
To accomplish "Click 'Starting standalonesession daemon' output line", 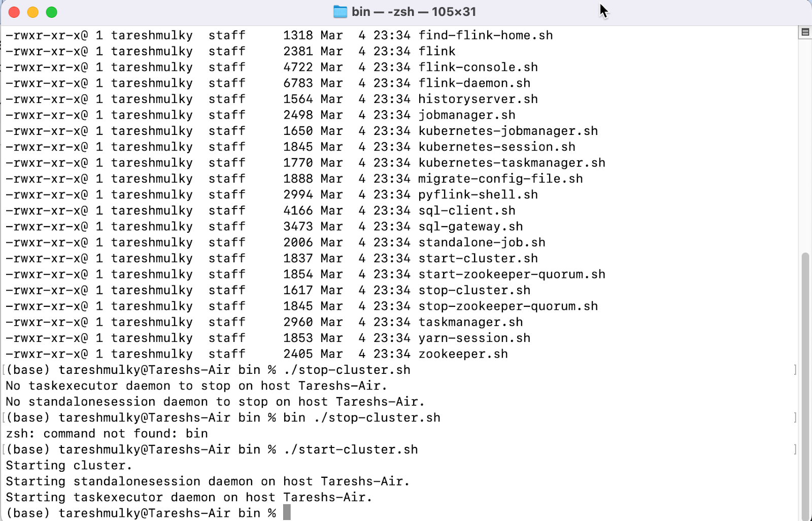I will point(208,481).
